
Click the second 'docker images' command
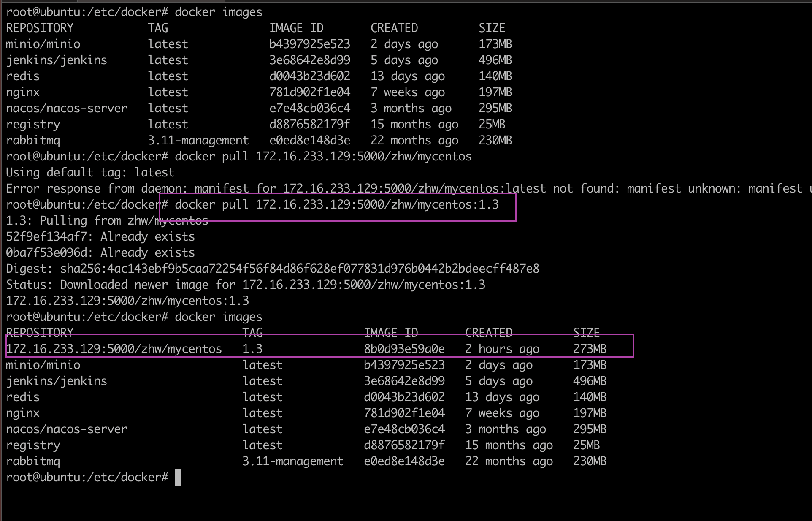[218, 317]
